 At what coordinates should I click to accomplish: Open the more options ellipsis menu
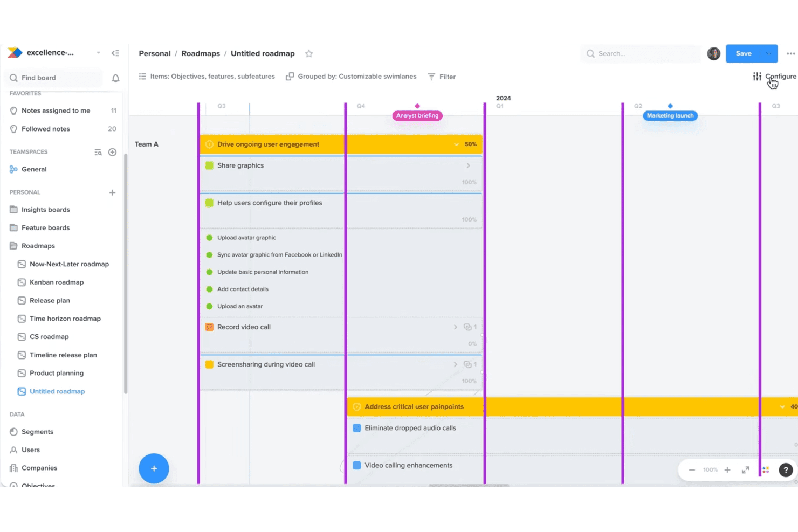(790, 53)
